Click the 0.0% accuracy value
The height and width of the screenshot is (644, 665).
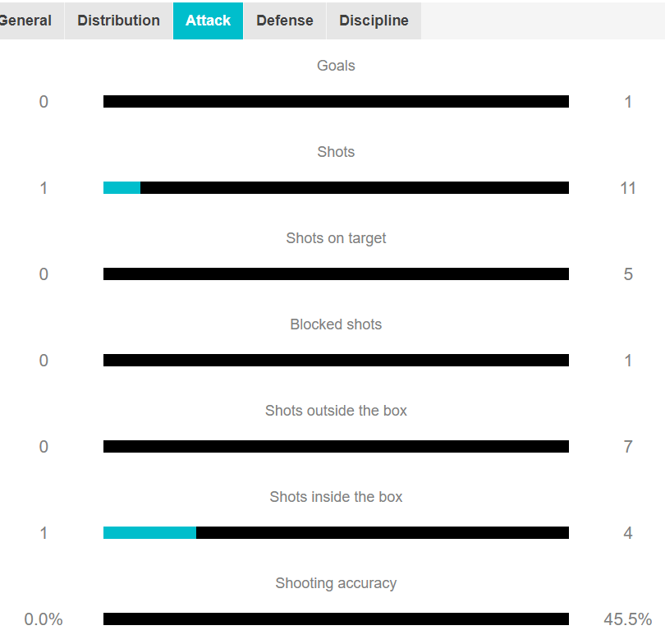pyautogui.click(x=44, y=619)
